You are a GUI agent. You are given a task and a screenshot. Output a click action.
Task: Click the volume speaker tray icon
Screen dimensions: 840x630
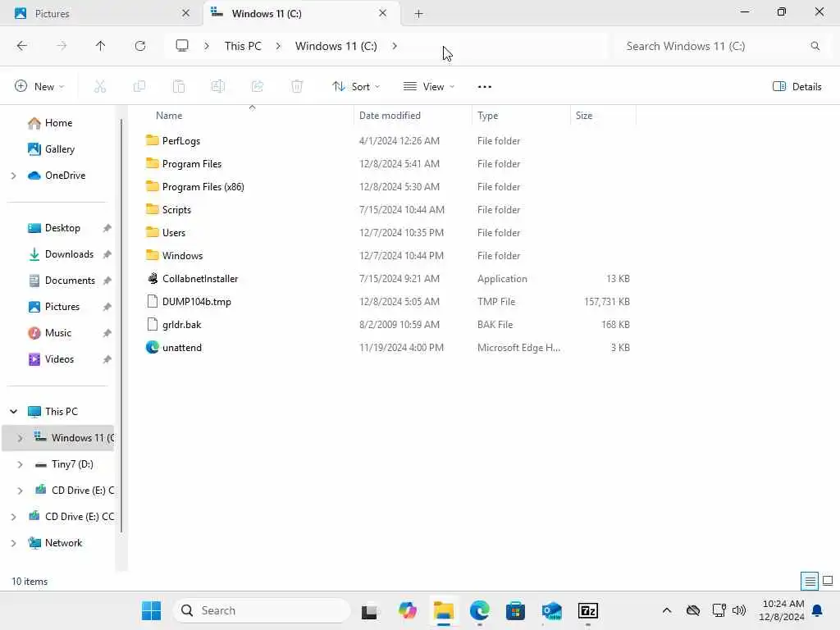click(x=739, y=610)
